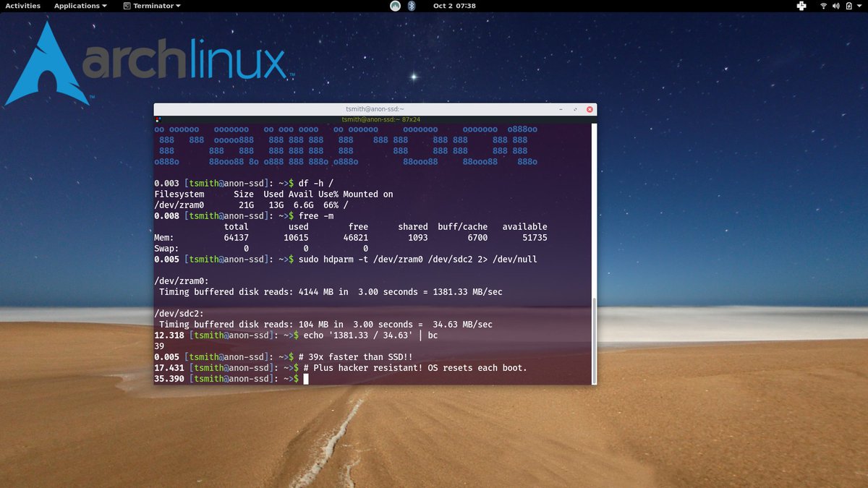The height and width of the screenshot is (488, 868).
Task: Click the '/dev/sdc2:' output heading
Action: coord(179,314)
